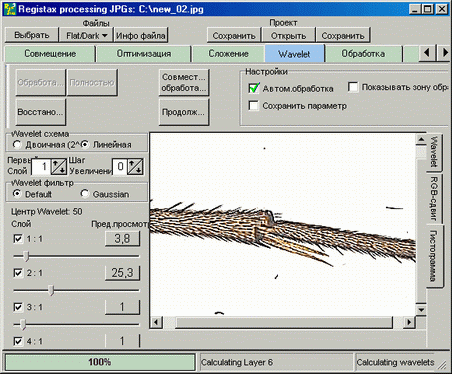Open the RGB-сдвиг side tab
This screenshot has width=452, height=374.
pyautogui.click(x=434, y=198)
